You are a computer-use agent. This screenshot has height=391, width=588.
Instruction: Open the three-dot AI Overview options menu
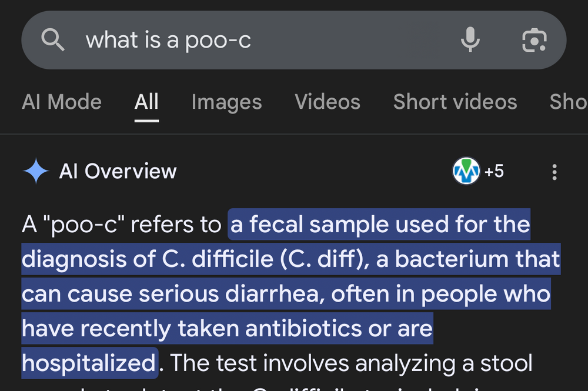coord(554,172)
